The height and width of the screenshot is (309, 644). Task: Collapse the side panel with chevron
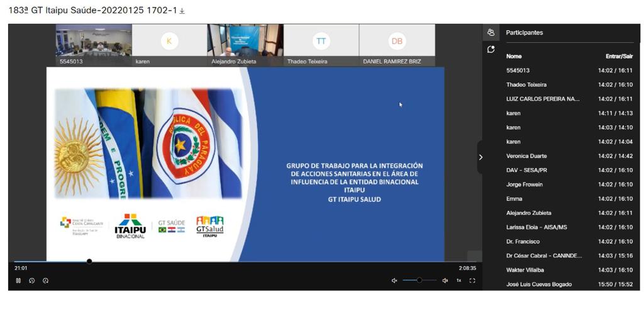coord(481,157)
